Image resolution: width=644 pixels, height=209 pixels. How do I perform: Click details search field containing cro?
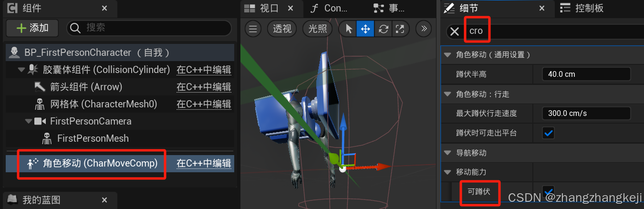[553, 31]
